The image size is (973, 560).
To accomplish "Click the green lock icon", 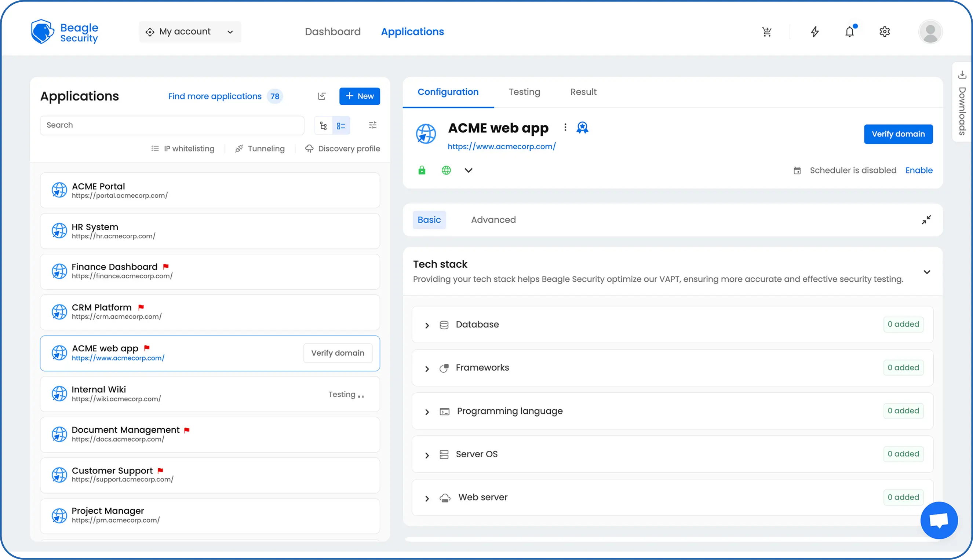I will click(x=422, y=170).
